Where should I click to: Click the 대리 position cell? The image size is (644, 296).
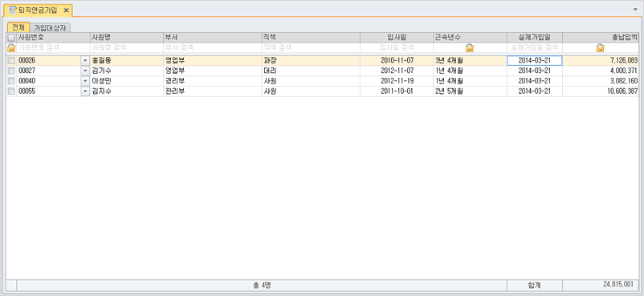311,71
